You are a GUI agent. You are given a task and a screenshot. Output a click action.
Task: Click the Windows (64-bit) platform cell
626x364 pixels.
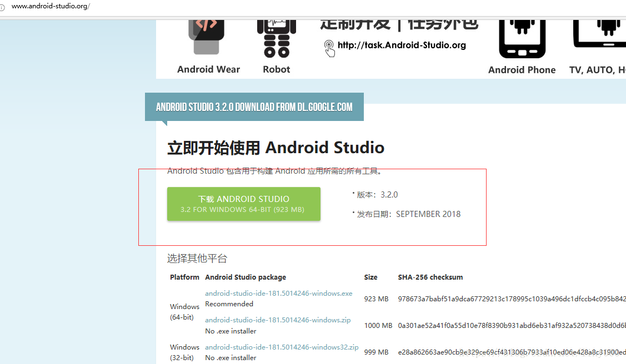[x=184, y=312]
